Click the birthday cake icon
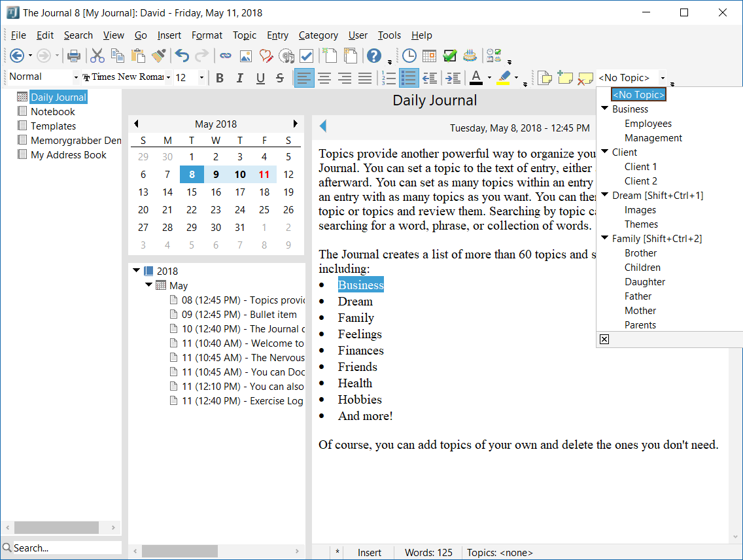 [470, 56]
